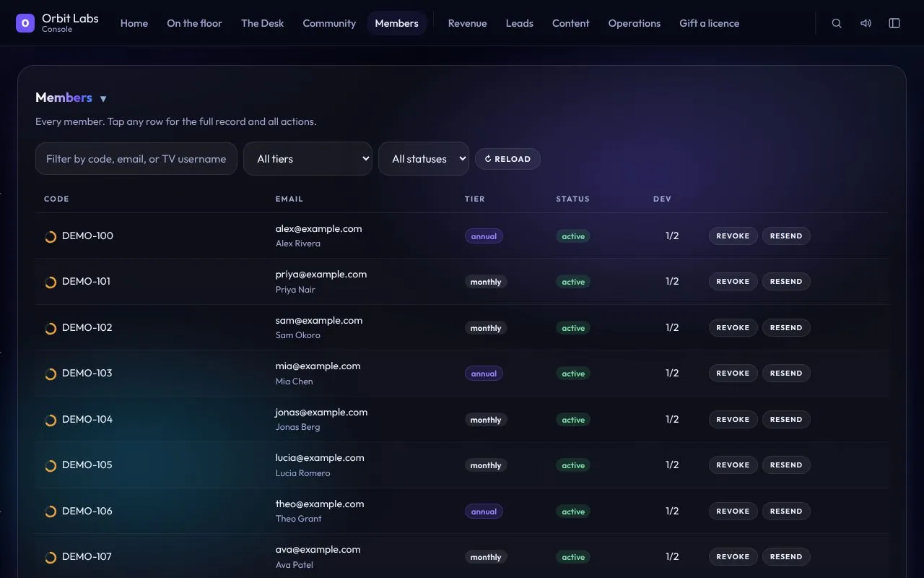Click the active status badge for DEMO-102
Image resolution: width=924 pixels, height=578 pixels.
tap(573, 328)
